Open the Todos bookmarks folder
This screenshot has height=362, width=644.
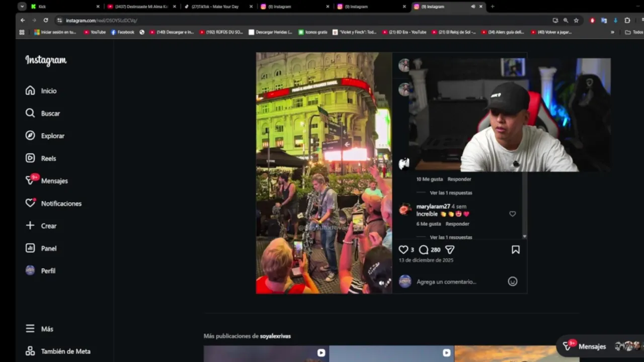(x=634, y=32)
